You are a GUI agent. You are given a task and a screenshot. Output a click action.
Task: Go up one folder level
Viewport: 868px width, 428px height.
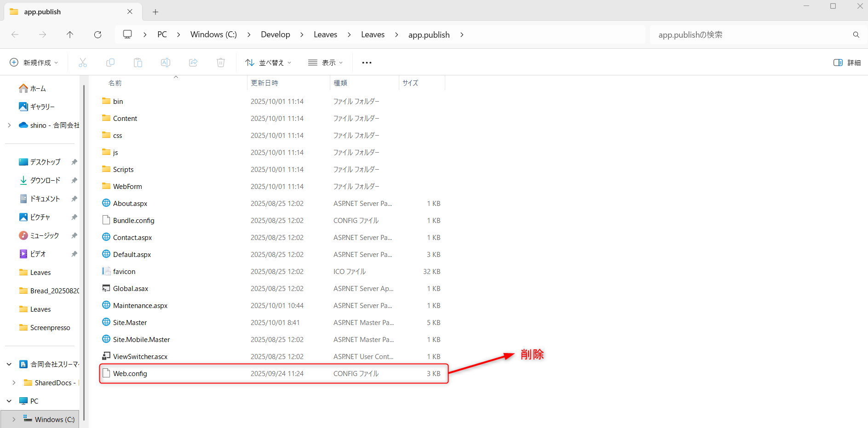click(70, 34)
